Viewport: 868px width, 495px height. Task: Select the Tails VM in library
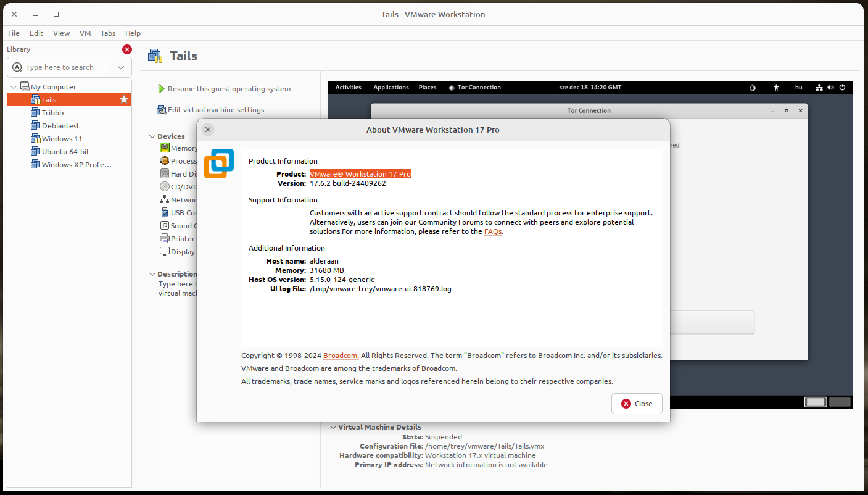[69, 99]
